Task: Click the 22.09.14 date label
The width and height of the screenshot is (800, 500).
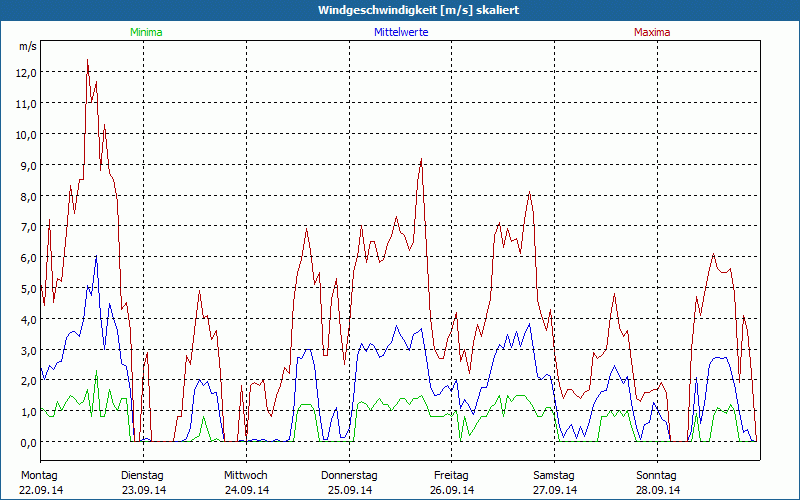Action: 41,490
